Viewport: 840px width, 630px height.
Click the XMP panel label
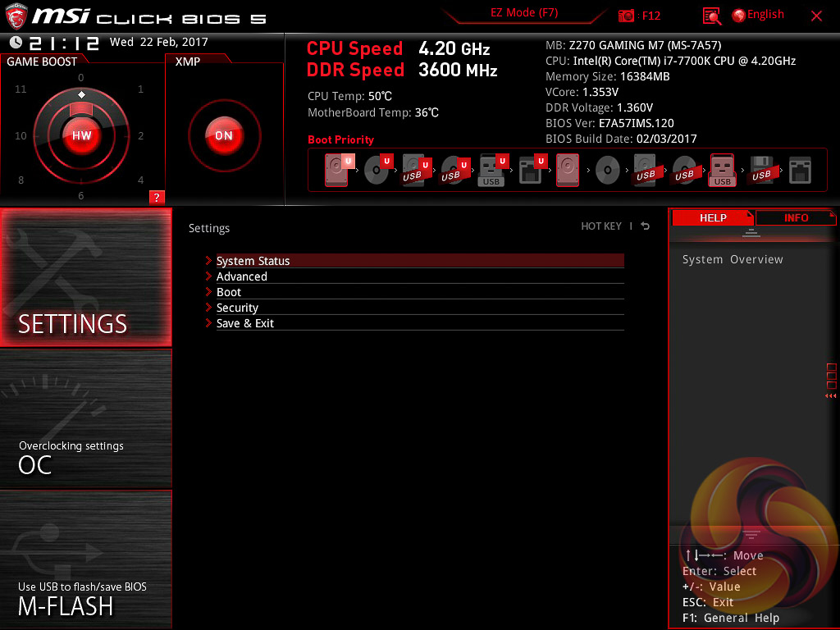click(188, 62)
